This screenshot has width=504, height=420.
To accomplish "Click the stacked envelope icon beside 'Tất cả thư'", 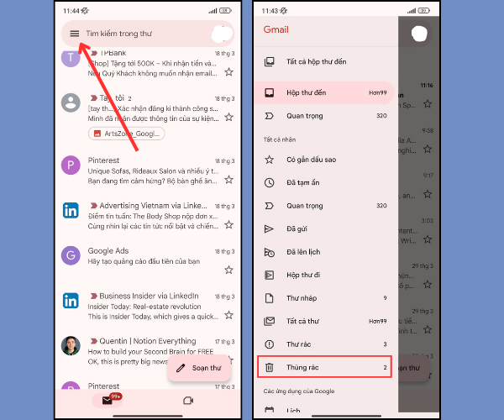I will pyautogui.click(x=269, y=322).
